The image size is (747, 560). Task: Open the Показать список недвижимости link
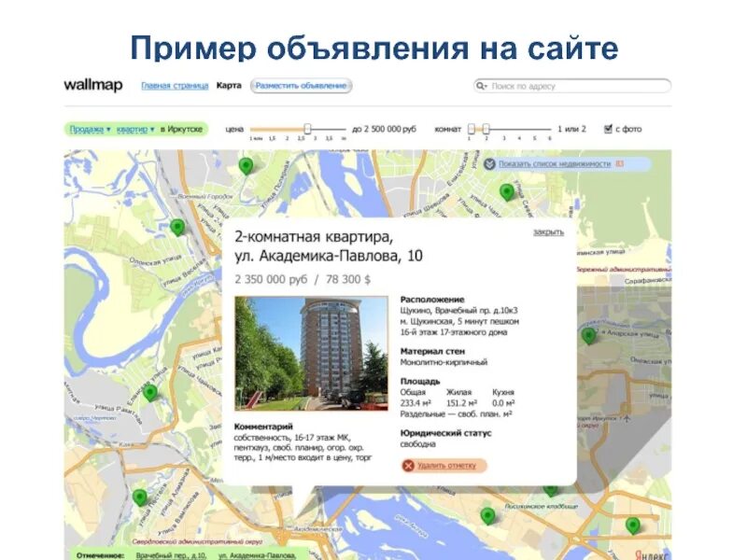tap(555, 164)
